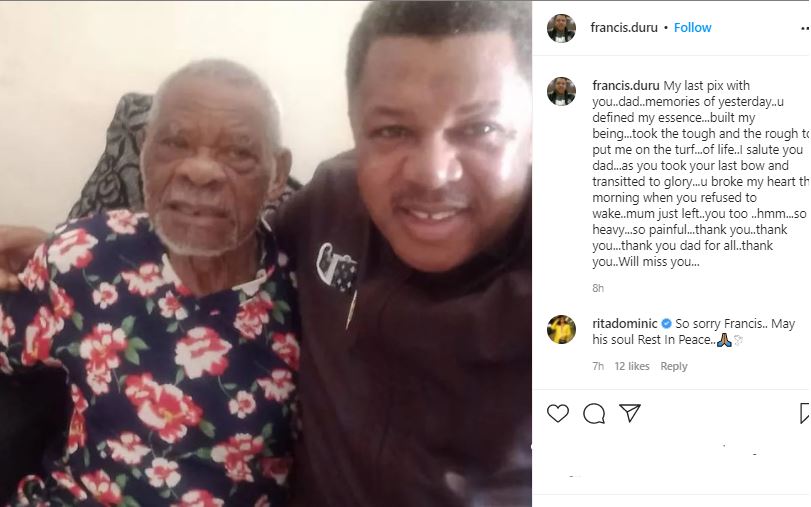The height and width of the screenshot is (507, 811).
Task: Click ritadominic profile avatar
Action: (561, 329)
